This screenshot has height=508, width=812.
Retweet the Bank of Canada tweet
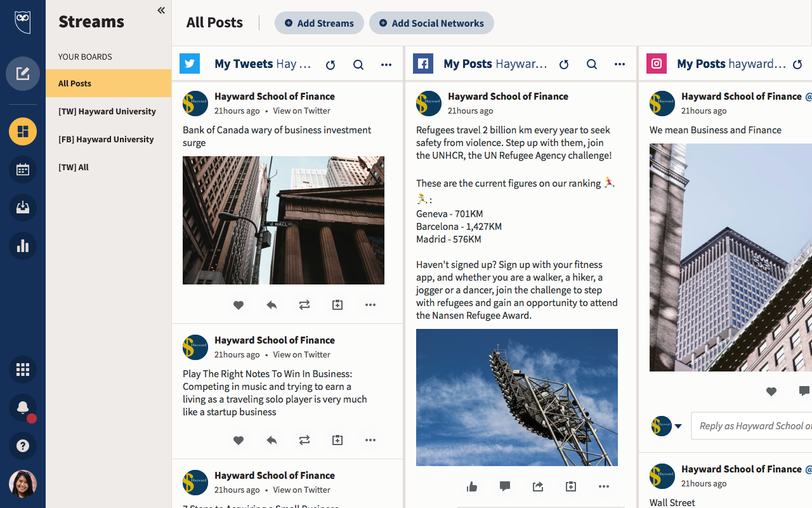pos(304,305)
